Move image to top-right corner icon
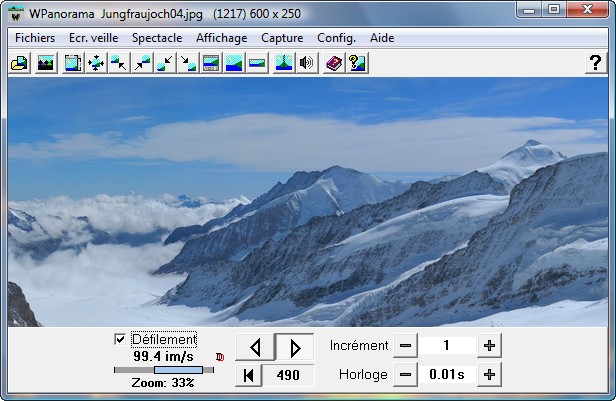Image resolution: width=616 pixels, height=401 pixels. tap(142, 63)
